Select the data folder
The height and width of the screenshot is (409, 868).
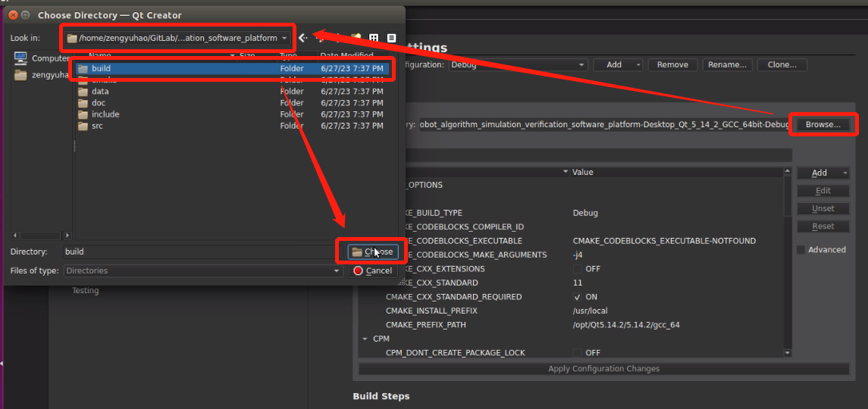click(100, 92)
